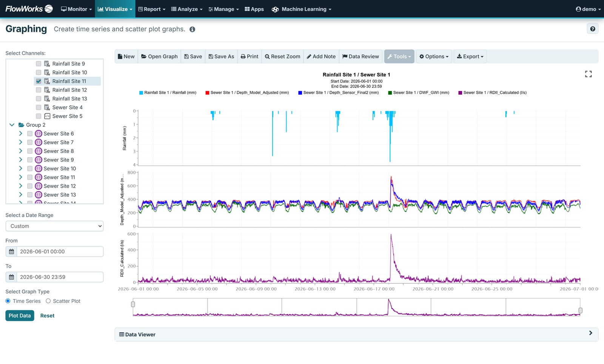This screenshot has height=364, width=604.
Task: Save the current graph
Action: coord(193,57)
